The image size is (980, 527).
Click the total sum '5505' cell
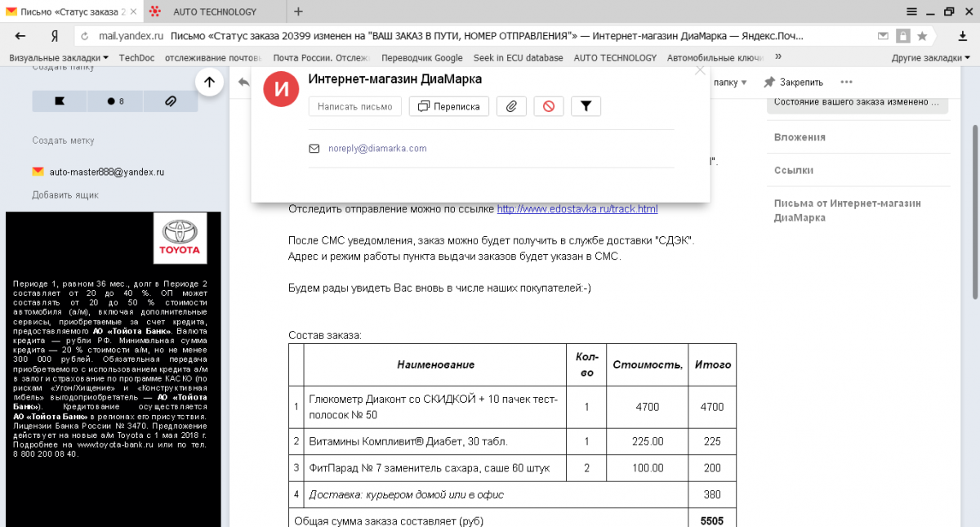click(711, 521)
